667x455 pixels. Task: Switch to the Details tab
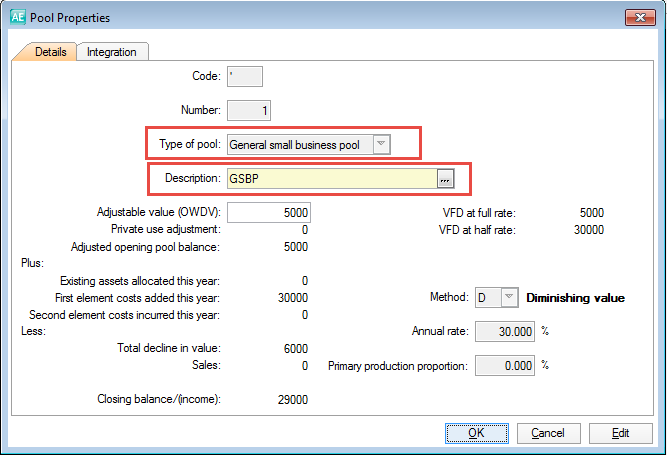50,52
